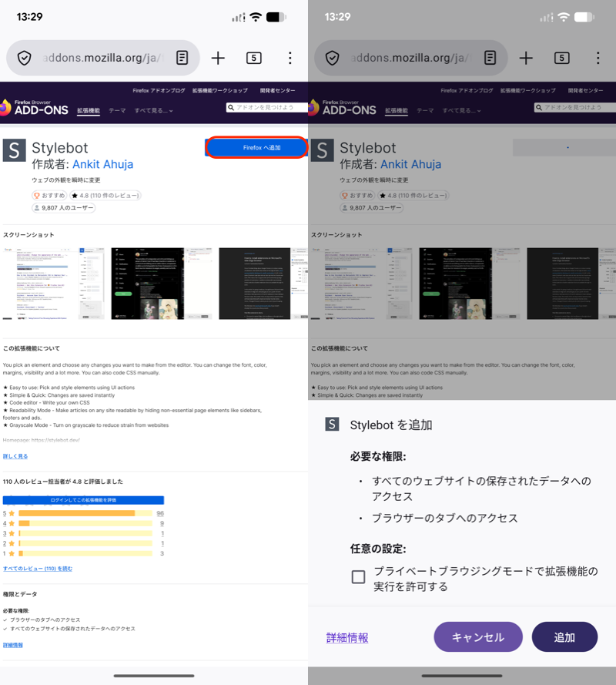Enable プライベートブラウジングモード permission checkbox

(x=357, y=576)
